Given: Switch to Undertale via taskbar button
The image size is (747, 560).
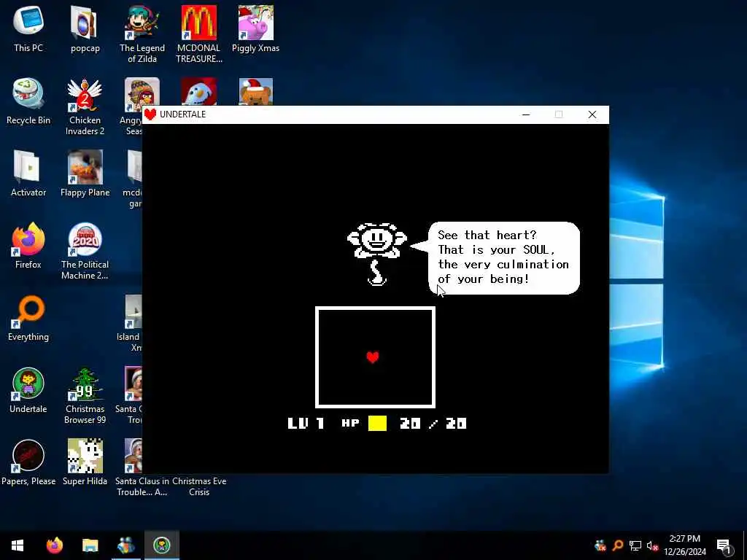Looking at the screenshot, I should [162, 545].
